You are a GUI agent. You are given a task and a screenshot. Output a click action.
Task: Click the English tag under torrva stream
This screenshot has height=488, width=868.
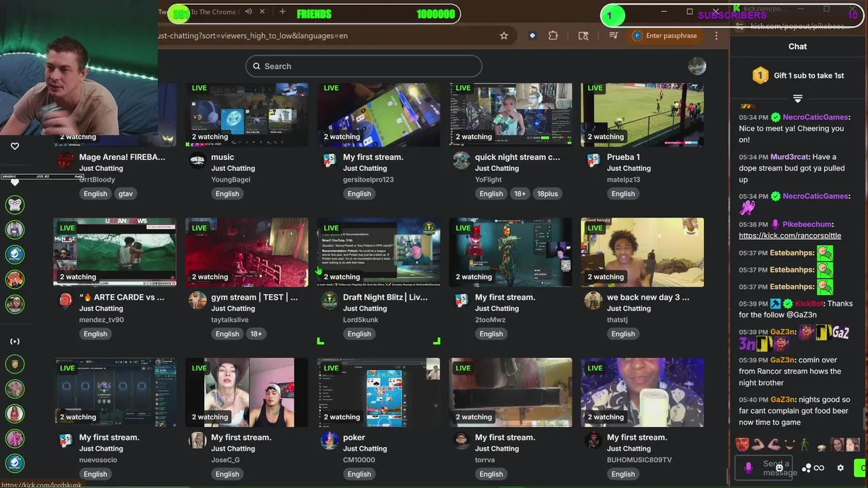[491, 474]
